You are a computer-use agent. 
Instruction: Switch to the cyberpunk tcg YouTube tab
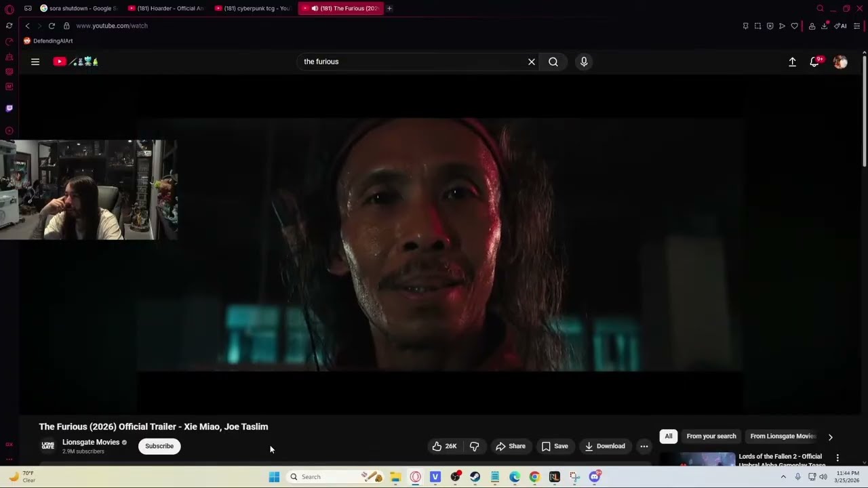253,8
